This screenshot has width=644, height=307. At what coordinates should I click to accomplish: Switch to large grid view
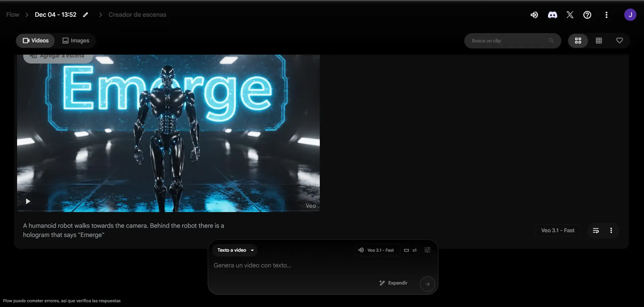click(578, 41)
